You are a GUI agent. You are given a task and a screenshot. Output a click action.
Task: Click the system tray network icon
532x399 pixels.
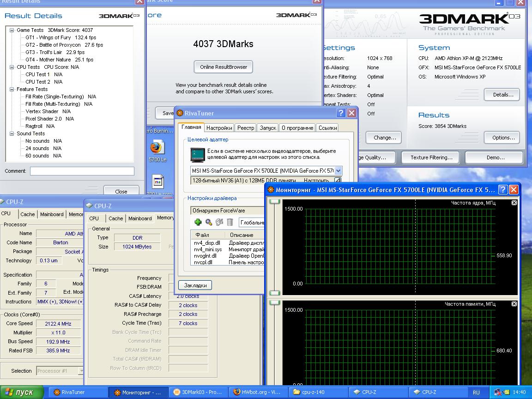tap(498, 392)
